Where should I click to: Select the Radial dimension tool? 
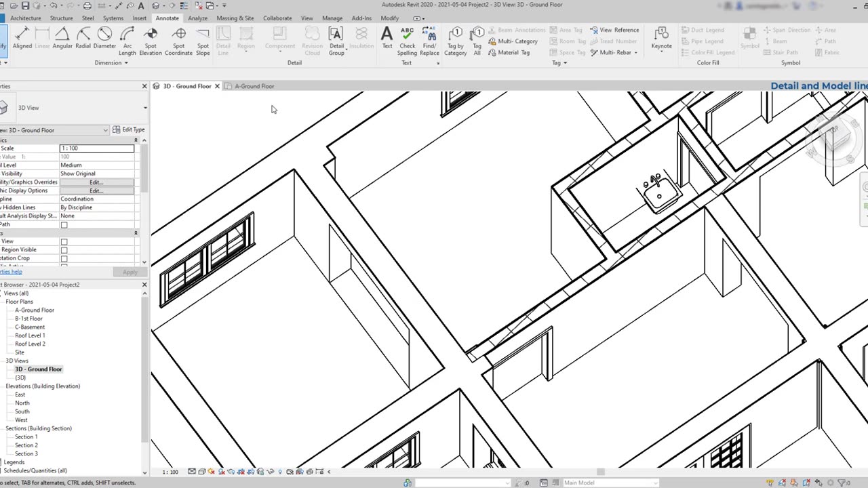[83, 39]
